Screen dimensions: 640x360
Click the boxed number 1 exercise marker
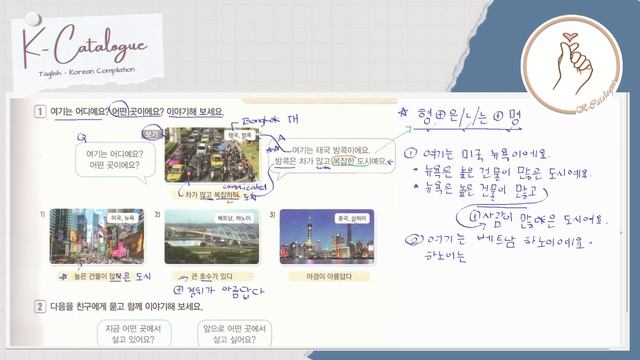[40, 111]
